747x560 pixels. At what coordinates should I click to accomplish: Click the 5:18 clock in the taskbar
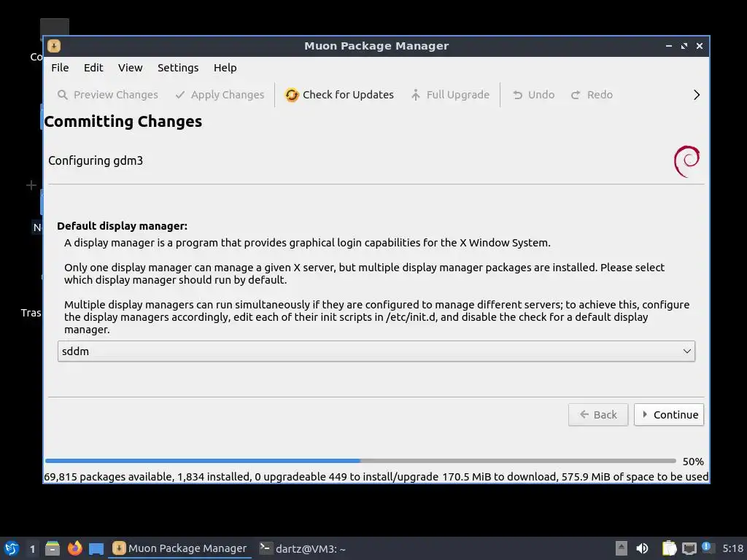coord(732,548)
